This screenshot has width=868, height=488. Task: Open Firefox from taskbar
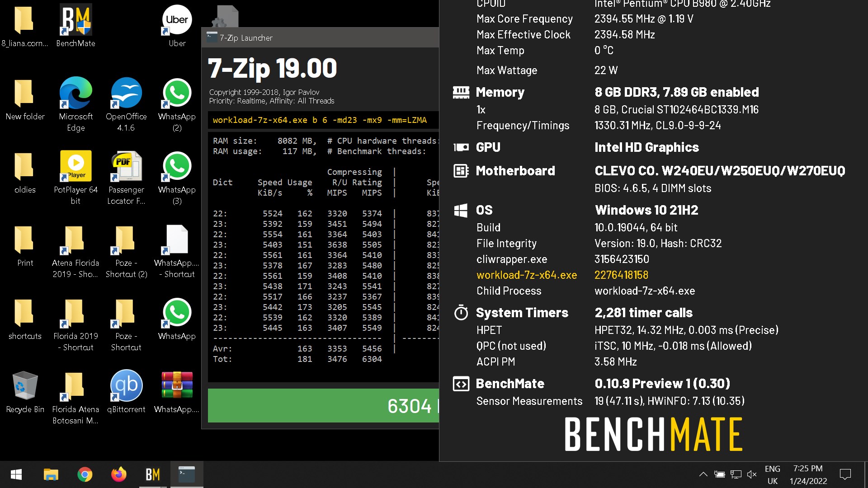point(118,474)
